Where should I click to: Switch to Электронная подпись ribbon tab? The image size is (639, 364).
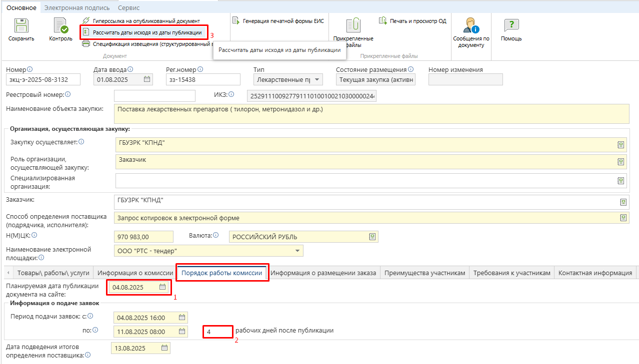(x=77, y=7)
